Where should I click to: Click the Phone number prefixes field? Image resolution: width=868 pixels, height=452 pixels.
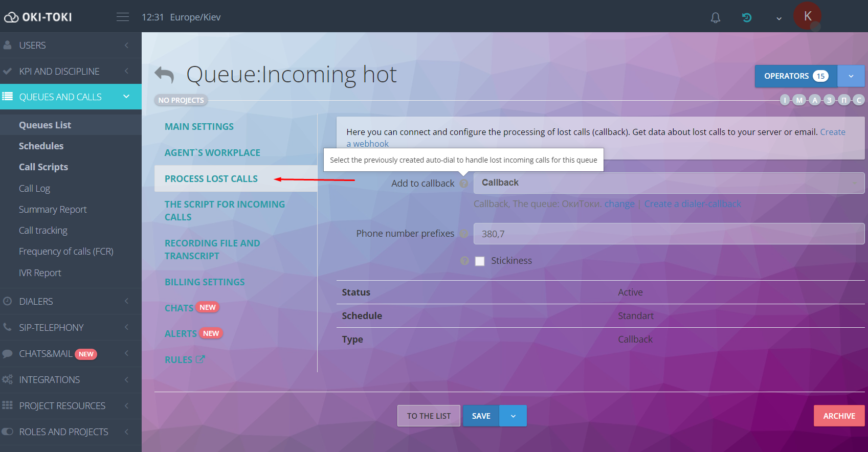click(x=669, y=234)
